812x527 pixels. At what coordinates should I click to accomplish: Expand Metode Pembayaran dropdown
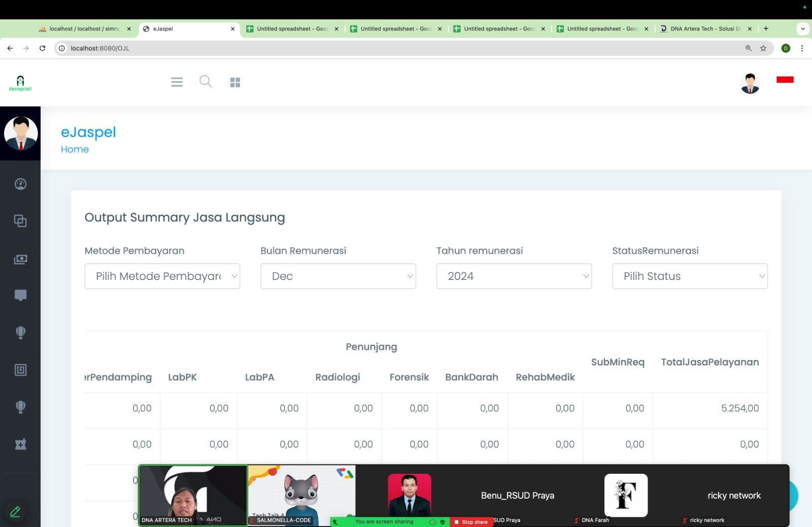[x=162, y=276]
